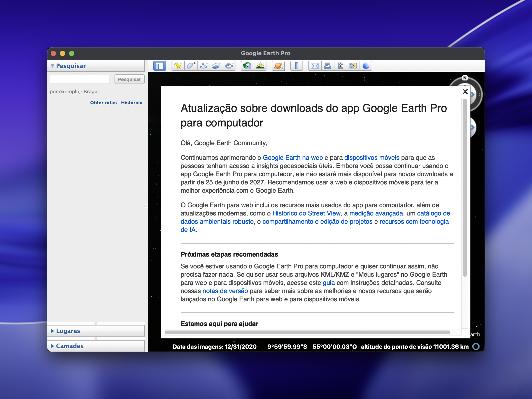Click the streaming status circle icon
The width and height of the screenshot is (532, 399).
476,346
